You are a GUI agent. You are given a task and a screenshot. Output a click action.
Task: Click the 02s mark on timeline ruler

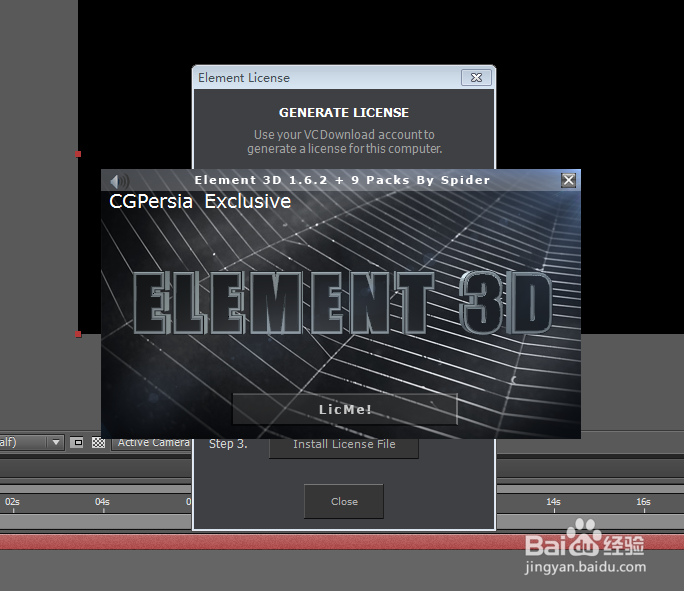[x=13, y=502]
